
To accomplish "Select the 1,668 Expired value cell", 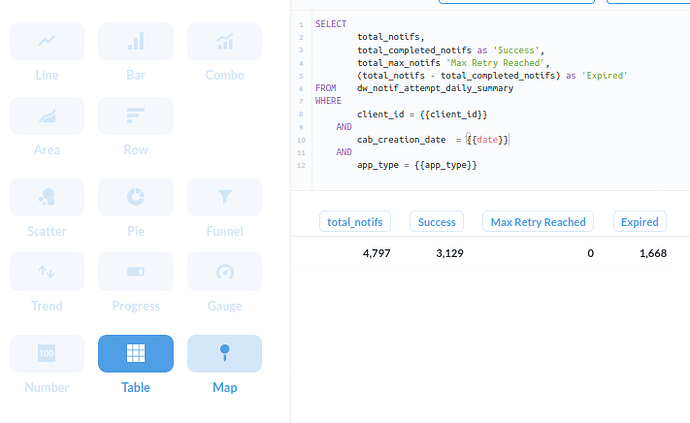I will [x=653, y=253].
